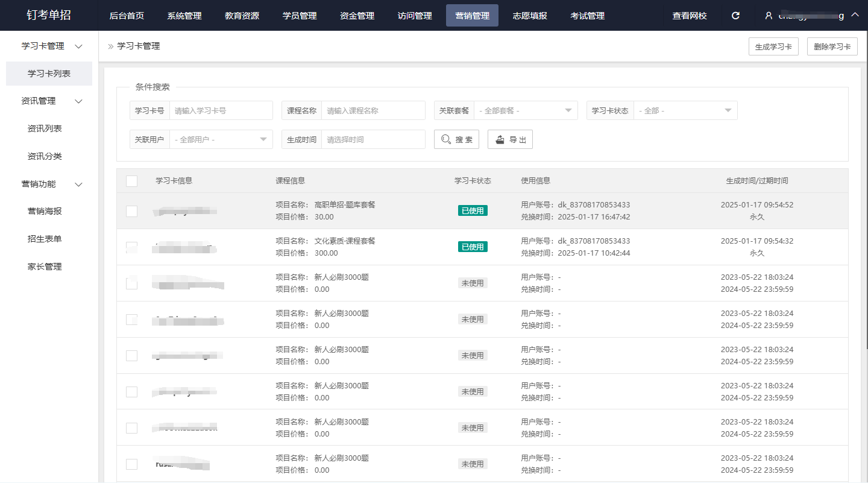Click the magnifier search button
The height and width of the screenshot is (483, 868).
pos(456,139)
